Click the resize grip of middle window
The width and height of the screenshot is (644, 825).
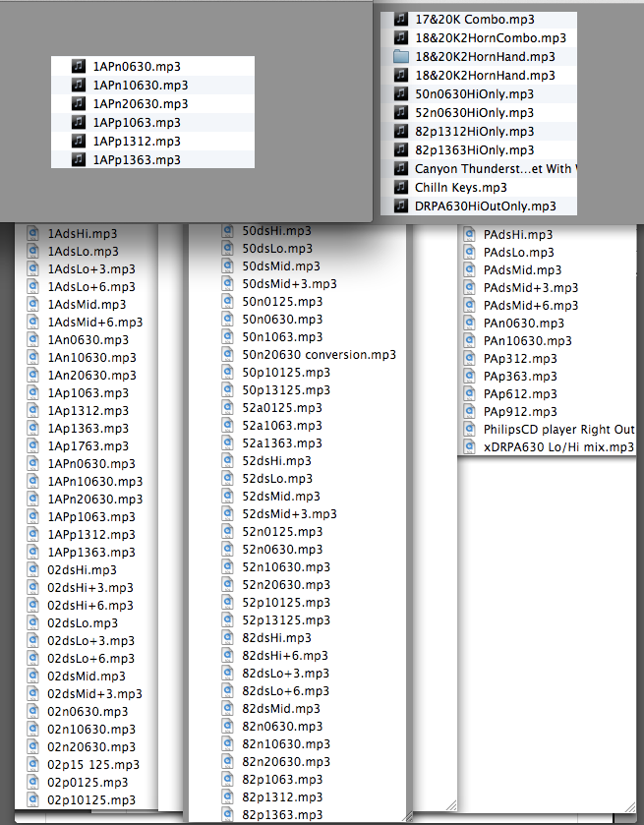(406, 816)
